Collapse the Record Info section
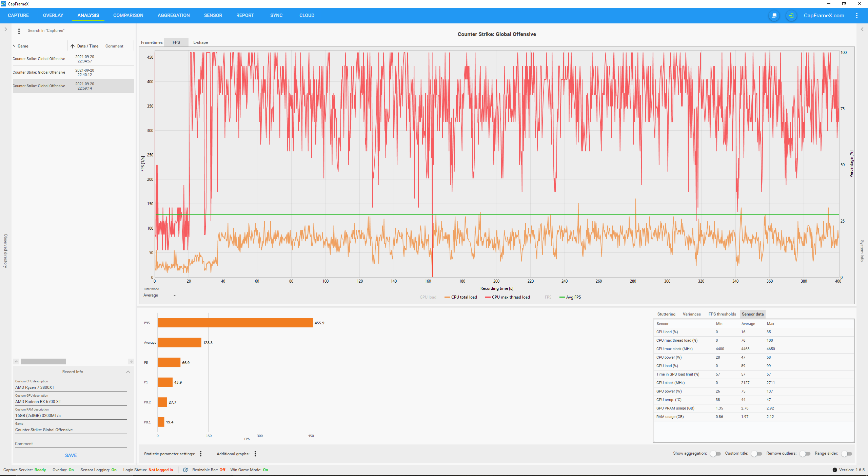The width and height of the screenshot is (868, 476). tap(128, 372)
